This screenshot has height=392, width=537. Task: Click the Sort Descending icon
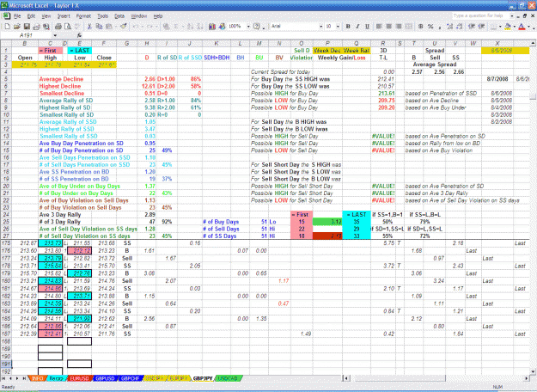pyautogui.click(x=200, y=27)
